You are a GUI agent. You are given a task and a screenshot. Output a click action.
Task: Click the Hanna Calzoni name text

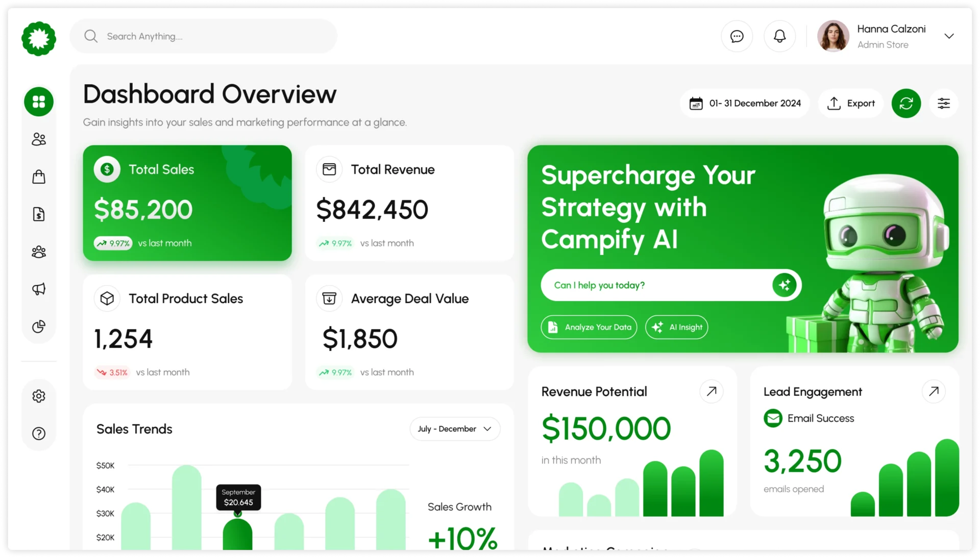coord(891,29)
